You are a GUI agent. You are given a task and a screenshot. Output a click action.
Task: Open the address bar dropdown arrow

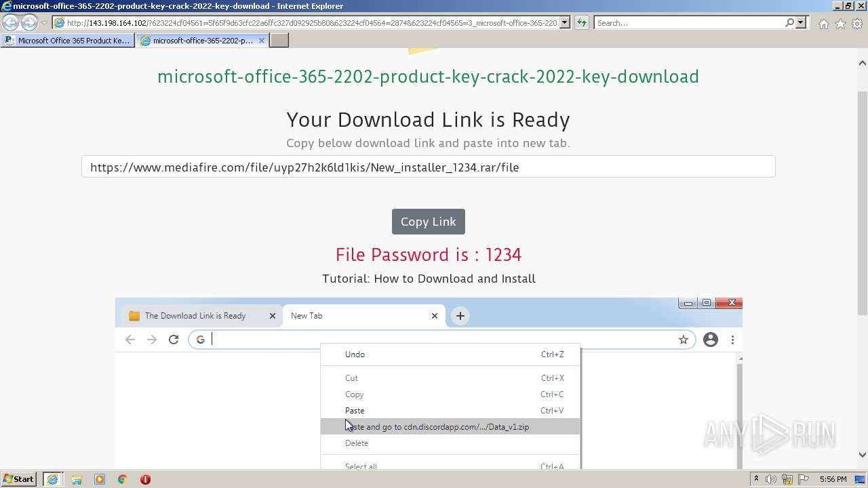tap(565, 22)
